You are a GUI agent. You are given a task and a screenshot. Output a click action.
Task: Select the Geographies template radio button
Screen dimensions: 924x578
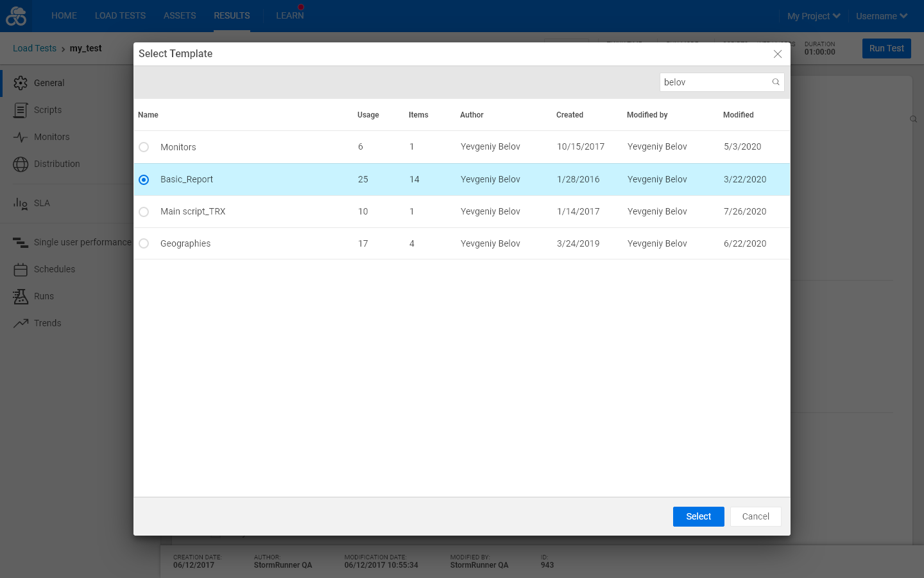coord(144,243)
